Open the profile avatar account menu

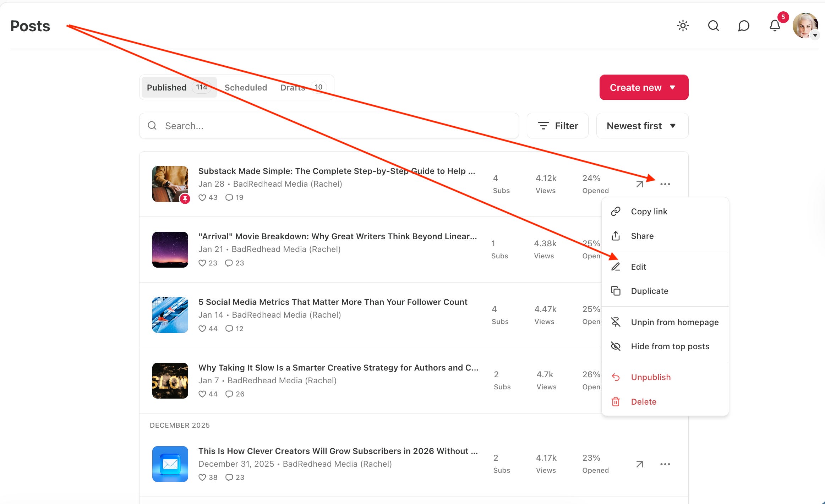point(805,26)
